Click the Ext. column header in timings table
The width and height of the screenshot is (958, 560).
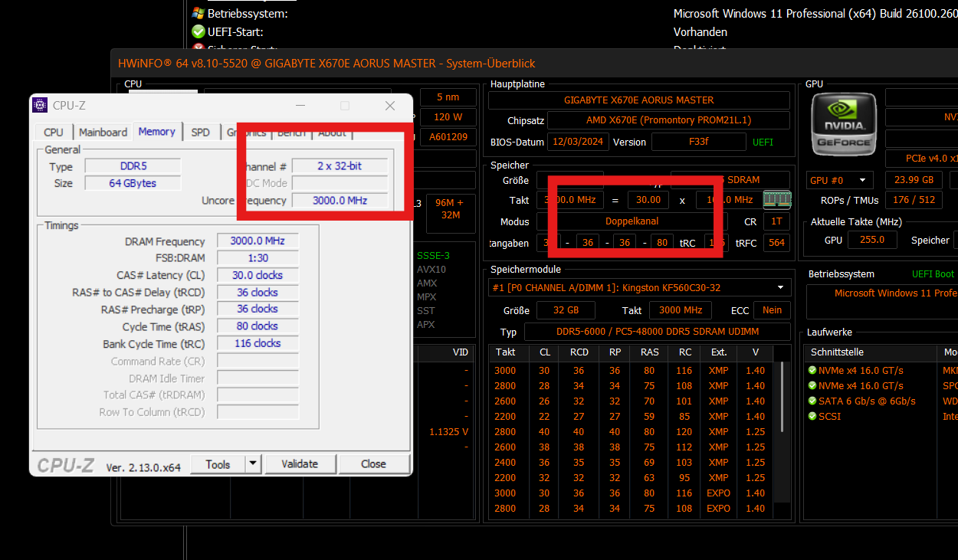[718, 352]
